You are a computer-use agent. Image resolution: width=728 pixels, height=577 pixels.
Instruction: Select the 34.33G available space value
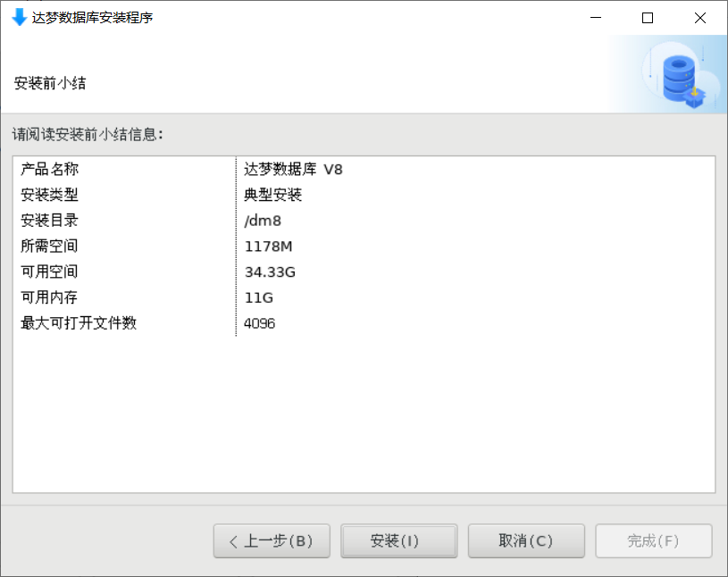click(x=270, y=272)
